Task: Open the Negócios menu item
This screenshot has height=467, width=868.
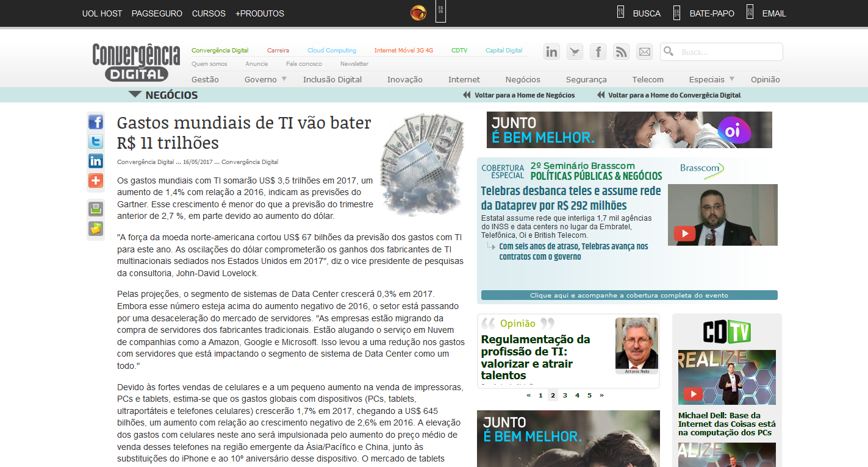Action: tap(523, 79)
